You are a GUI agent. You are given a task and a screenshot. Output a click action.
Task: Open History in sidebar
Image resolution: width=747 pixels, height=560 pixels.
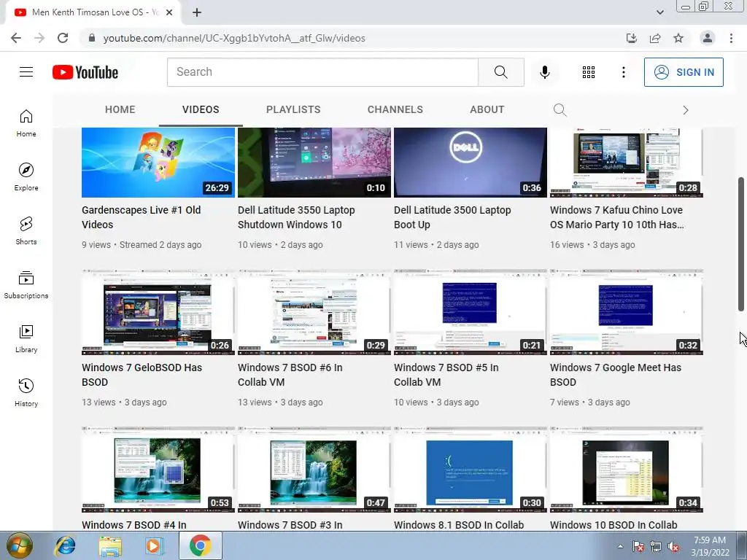tap(26, 392)
